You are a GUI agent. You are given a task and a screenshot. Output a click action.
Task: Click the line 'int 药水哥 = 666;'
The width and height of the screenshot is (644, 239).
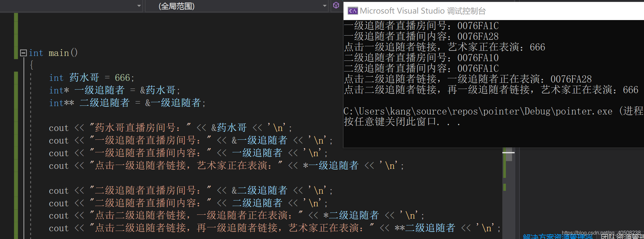click(x=92, y=78)
